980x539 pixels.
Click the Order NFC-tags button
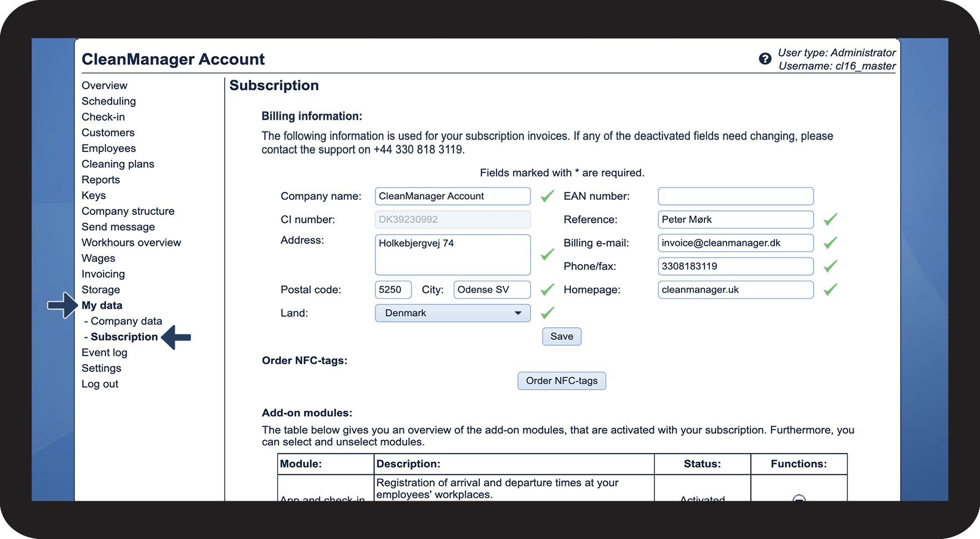(x=562, y=381)
